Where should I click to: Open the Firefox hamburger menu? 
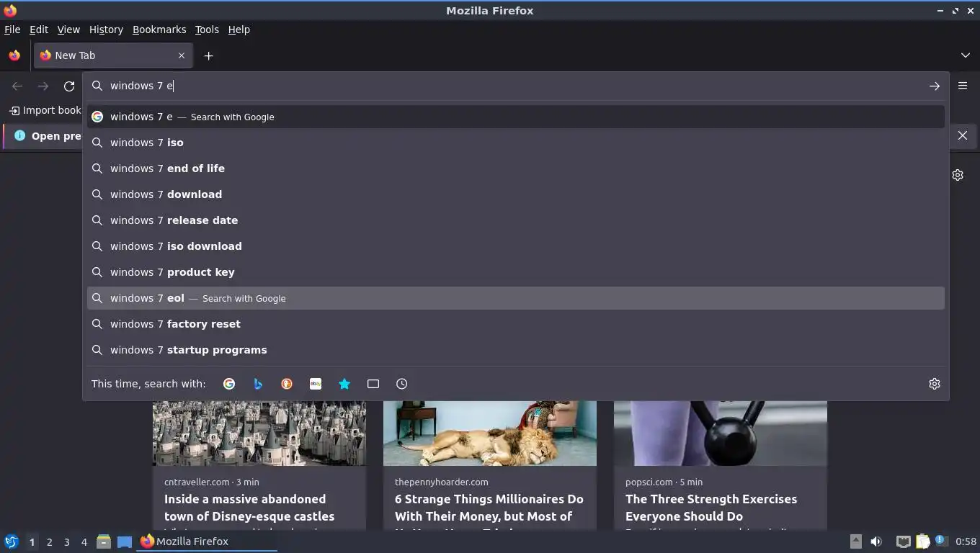[x=963, y=86]
